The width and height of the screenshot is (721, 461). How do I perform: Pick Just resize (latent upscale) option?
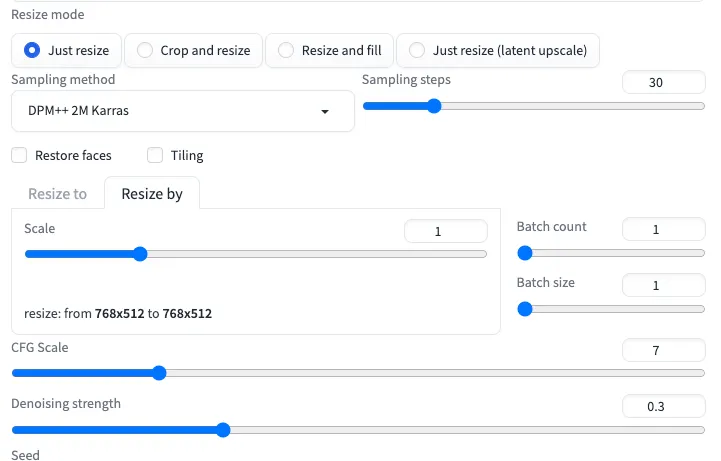point(416,50)
